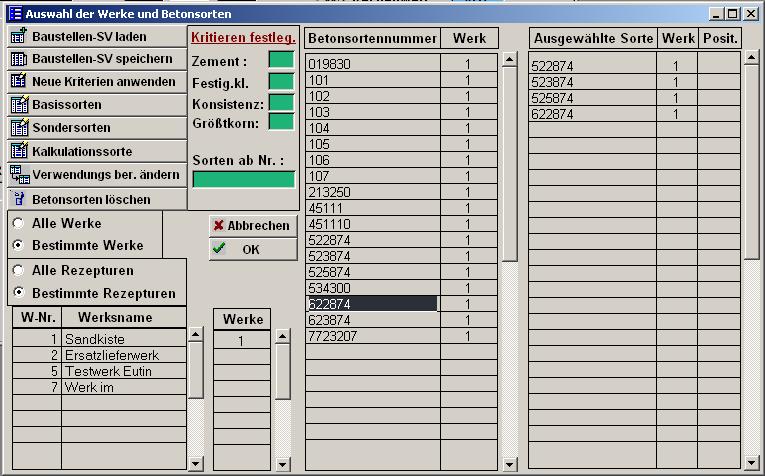Click the Kalkulationssorte icon
Image resolution: width=765 pixels, height=476 pixels.
pos(18,151)
